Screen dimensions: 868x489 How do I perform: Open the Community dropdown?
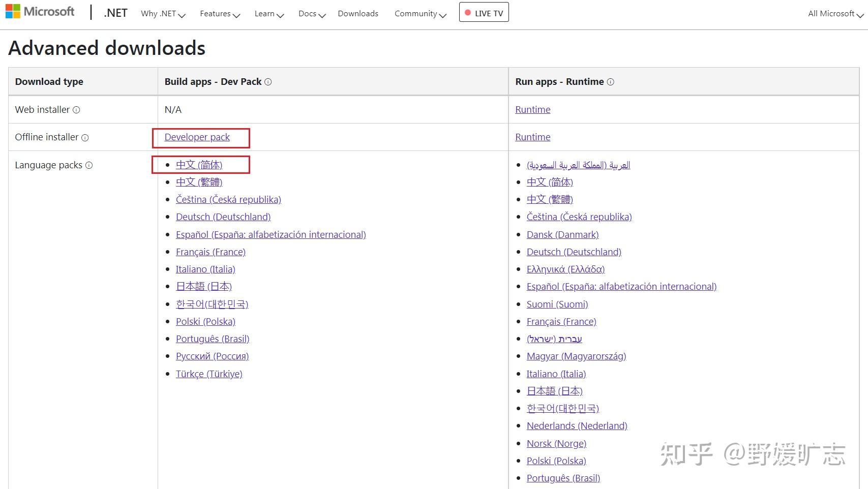tap(420, 14)
